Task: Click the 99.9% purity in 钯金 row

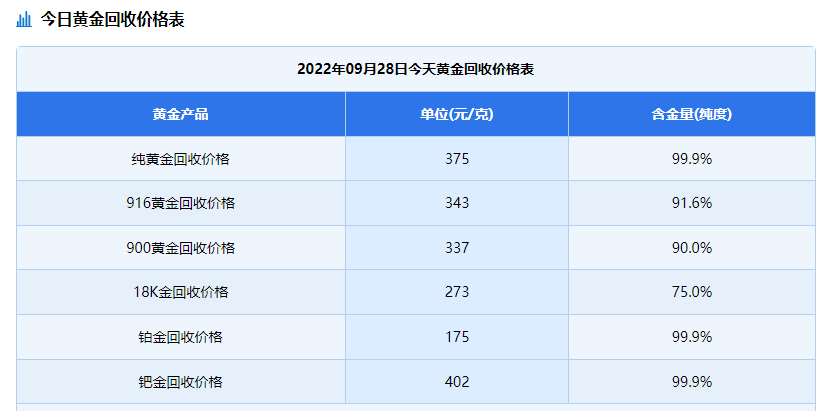Action: click(692, 382)
